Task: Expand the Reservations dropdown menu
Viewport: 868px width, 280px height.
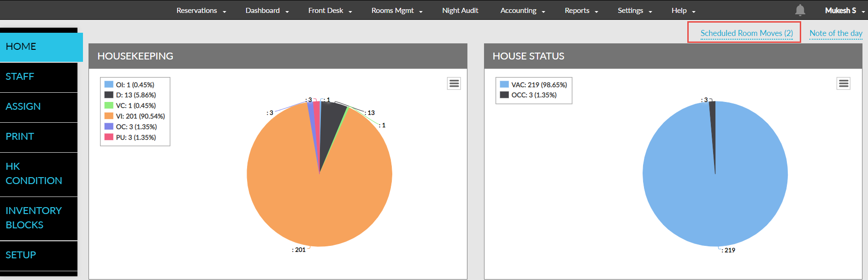Action: tap(201, 11)
